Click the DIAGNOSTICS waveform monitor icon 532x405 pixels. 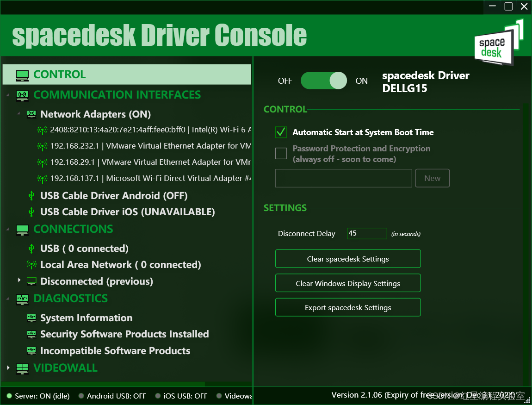click(22, 299)
